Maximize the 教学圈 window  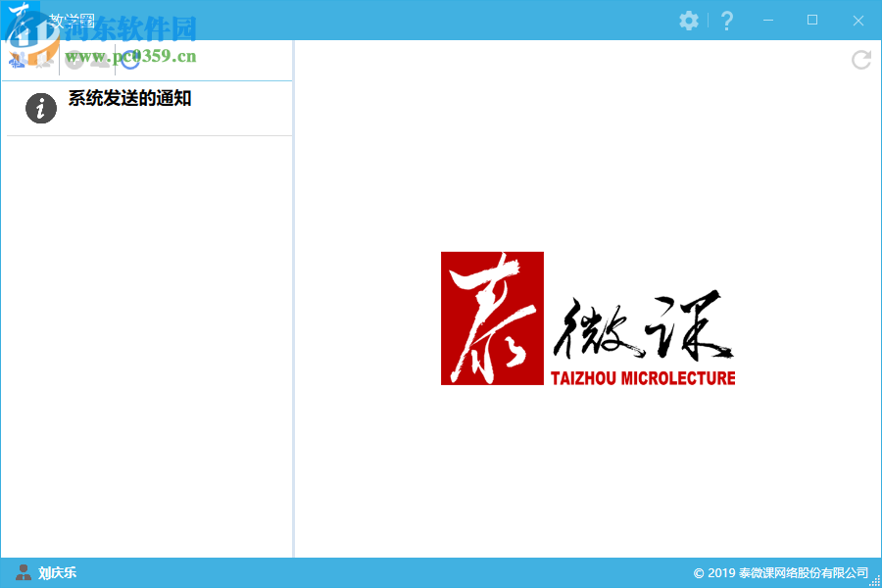click(x=812, y=21)
